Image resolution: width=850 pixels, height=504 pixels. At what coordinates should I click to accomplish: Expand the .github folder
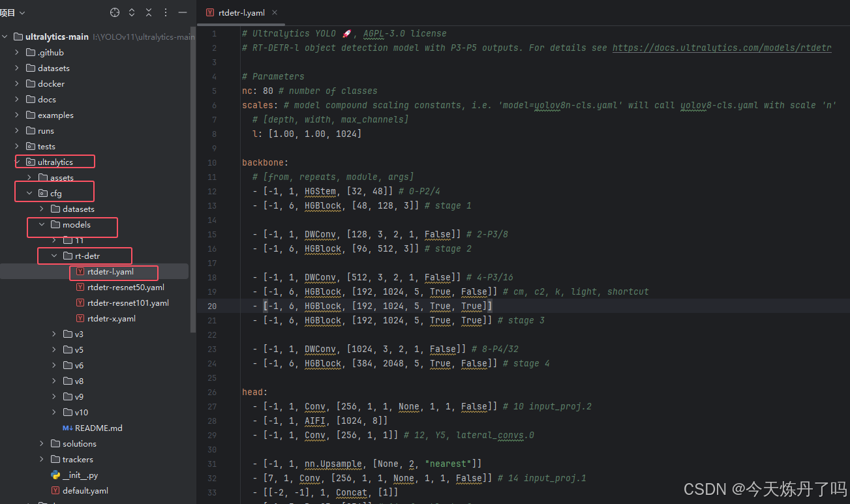(x=18, y=52)
